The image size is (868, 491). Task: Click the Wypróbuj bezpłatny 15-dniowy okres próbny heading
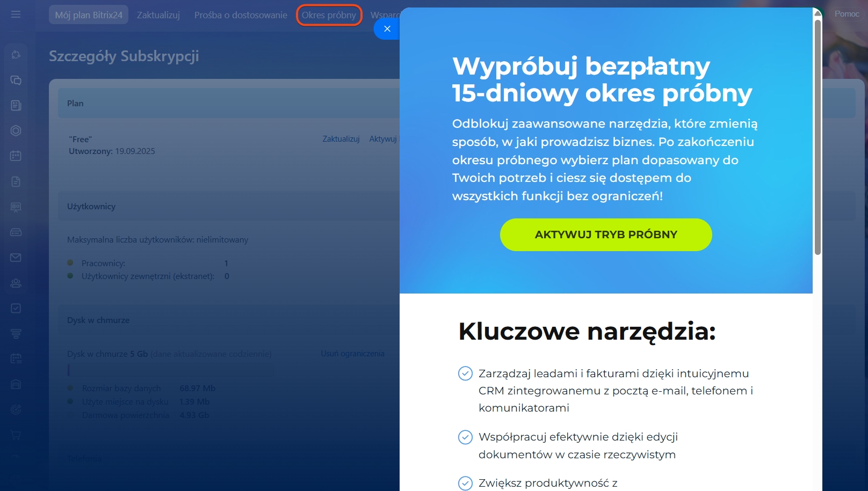click(602, 79)
